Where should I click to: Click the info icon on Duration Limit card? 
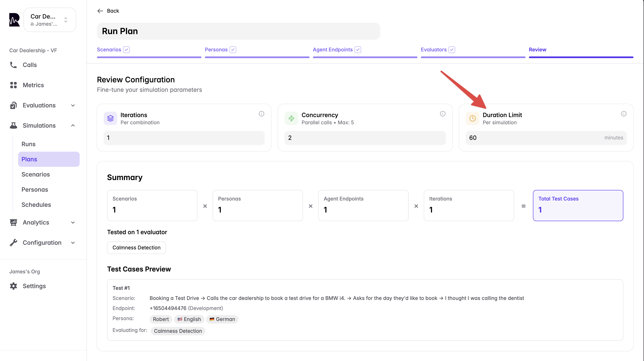pyautogui.click(x=624, y=114)
